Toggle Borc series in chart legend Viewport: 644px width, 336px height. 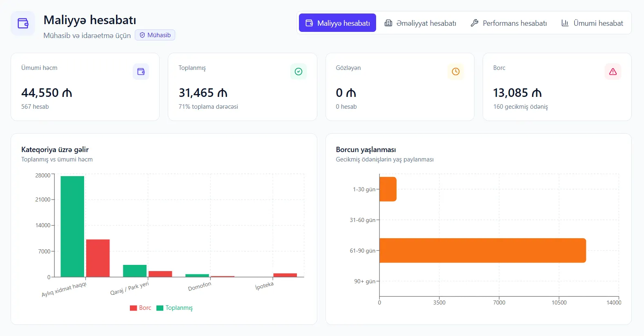[140, 308]
